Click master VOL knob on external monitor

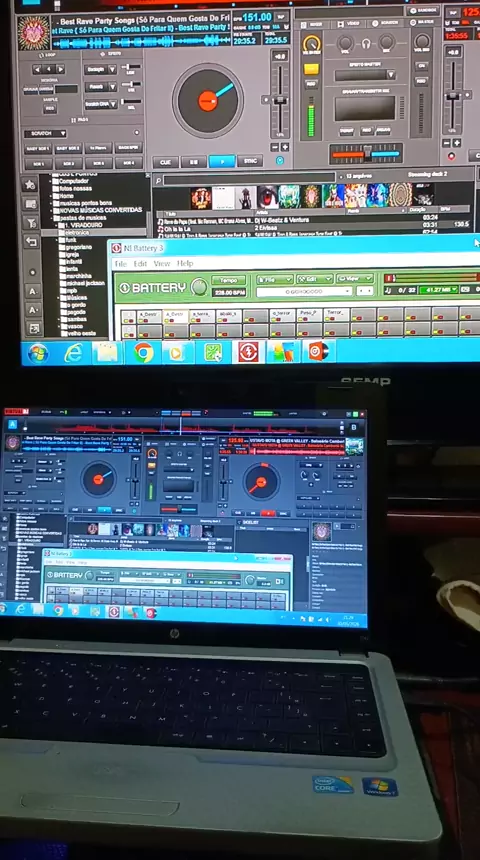tap(422, 41)
